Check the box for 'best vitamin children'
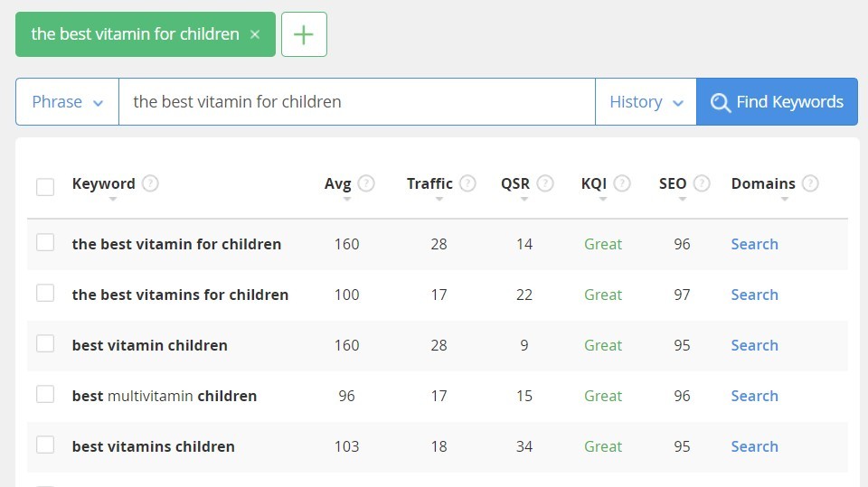 pyautogui.click(x=45, y=344)
